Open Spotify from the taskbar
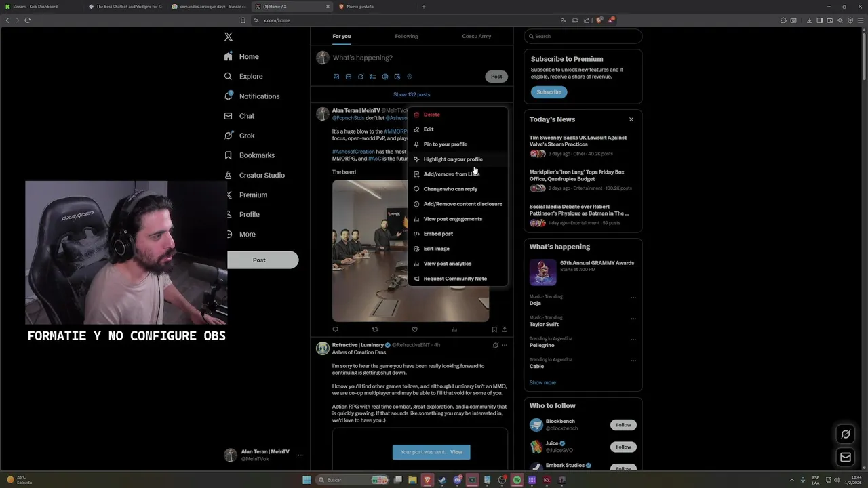 click(517, 480)
